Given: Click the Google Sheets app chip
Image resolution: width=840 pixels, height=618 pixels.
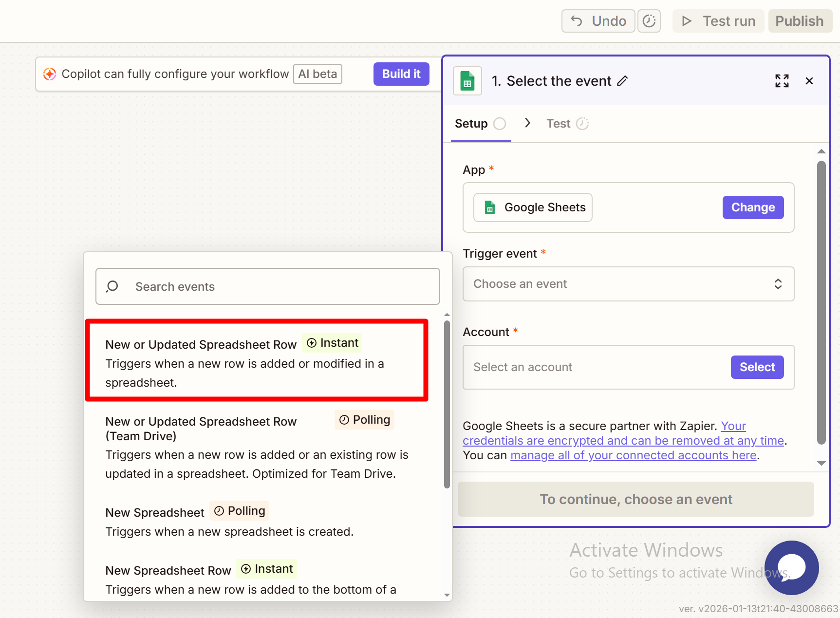Looking at the screenshot, I should (533, 207).
